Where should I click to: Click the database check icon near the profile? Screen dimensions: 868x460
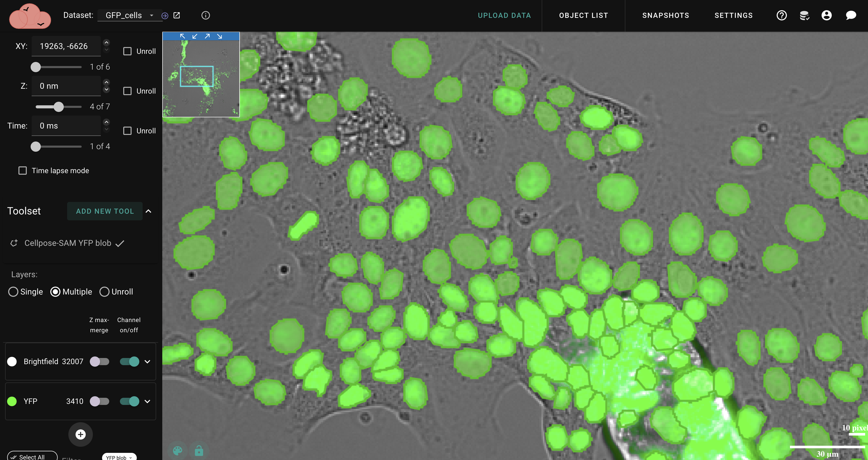(x=805, y=16)
